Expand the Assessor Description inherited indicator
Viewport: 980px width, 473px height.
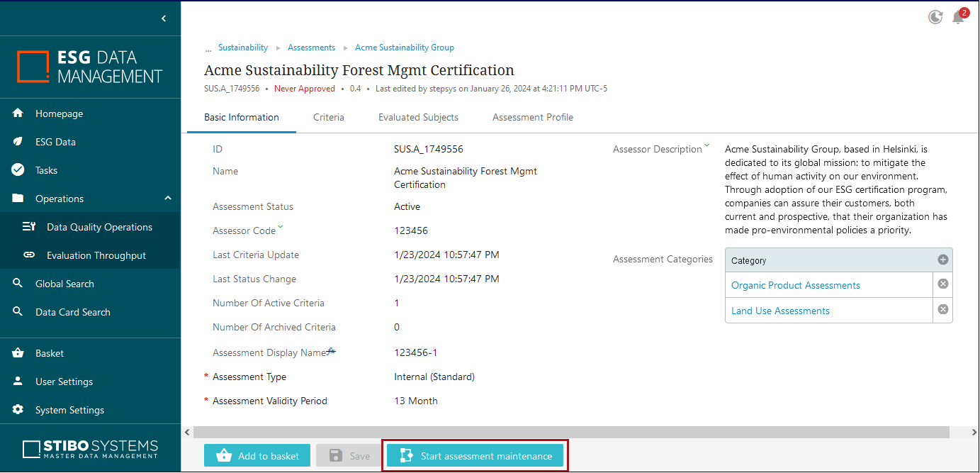tap(706, 146)
